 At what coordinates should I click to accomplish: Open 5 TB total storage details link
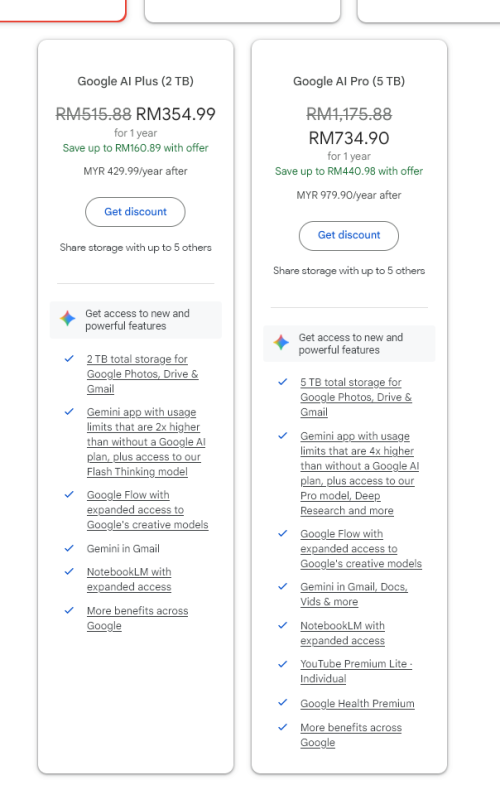pos(356,397)
